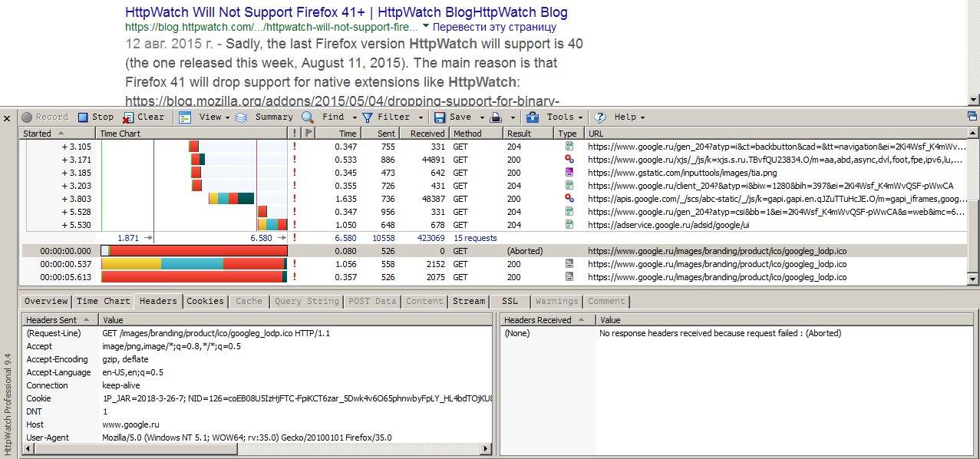Click type icon of adservice.google.ru row
This screenshot has height=459, width=980.
569,225
